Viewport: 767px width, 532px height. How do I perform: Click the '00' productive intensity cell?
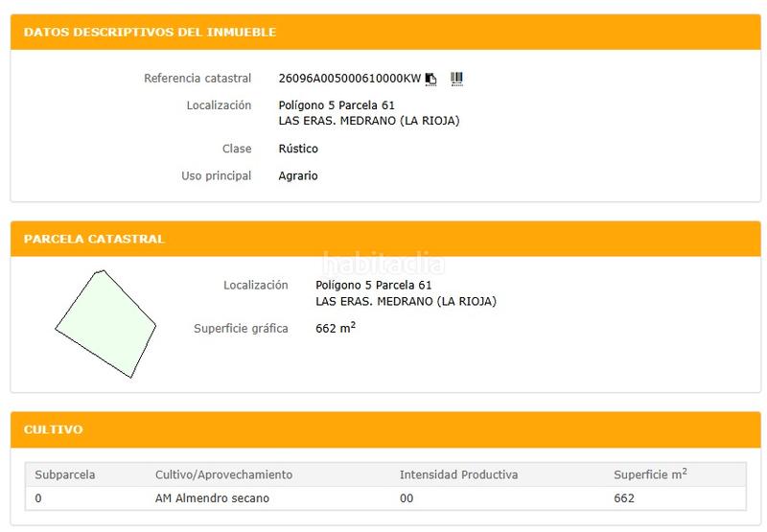coord(407,498)
